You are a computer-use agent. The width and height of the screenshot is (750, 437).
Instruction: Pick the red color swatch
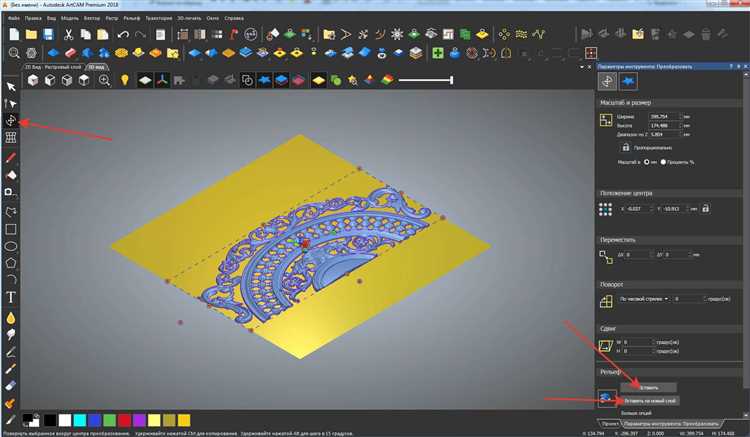click(124, 420)
